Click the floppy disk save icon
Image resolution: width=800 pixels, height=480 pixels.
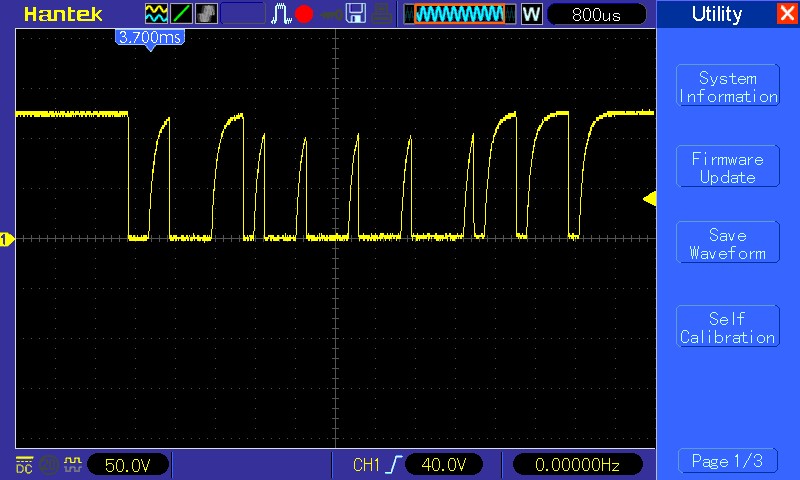(356, 14)
